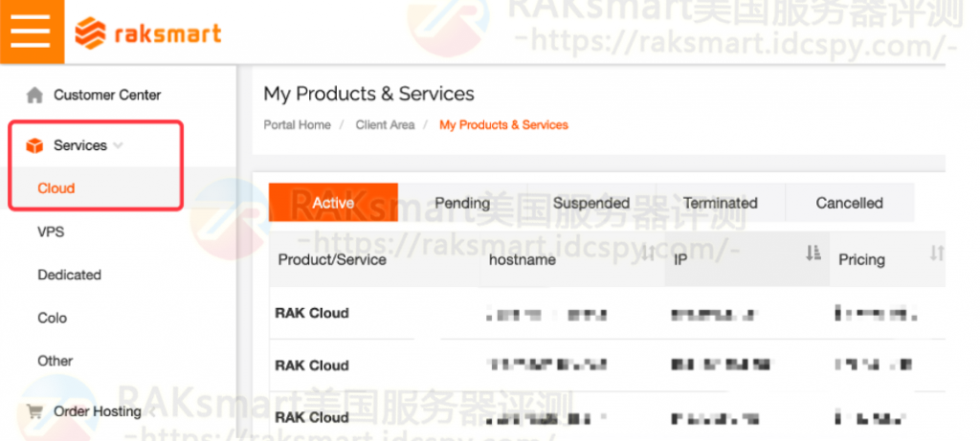Collapse the Services menu chevron

point(118,146)
